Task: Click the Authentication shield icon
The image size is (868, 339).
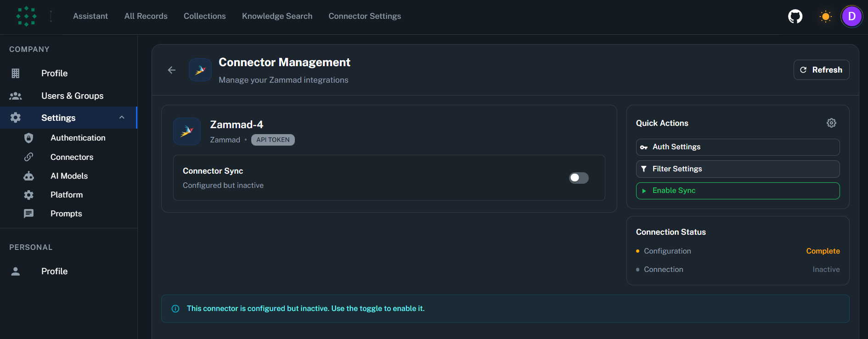Action: pos(28,138)
